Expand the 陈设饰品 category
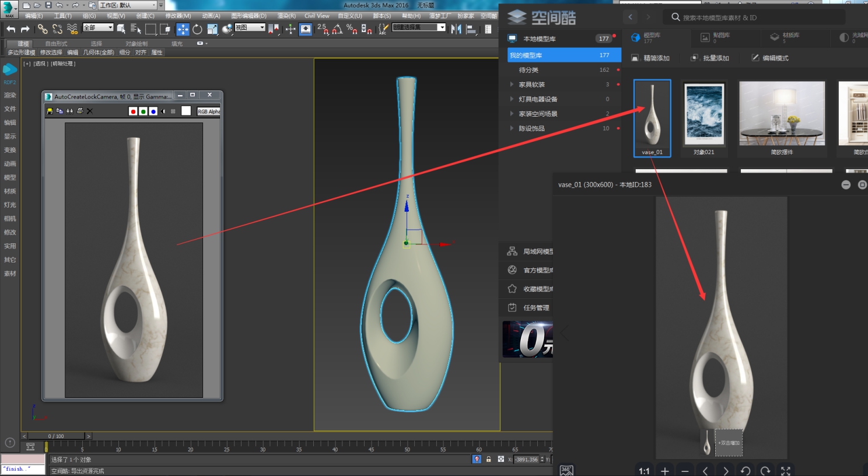Image resolution: width=868 pixels, height=476 pixels. click(x=512, y=128)
